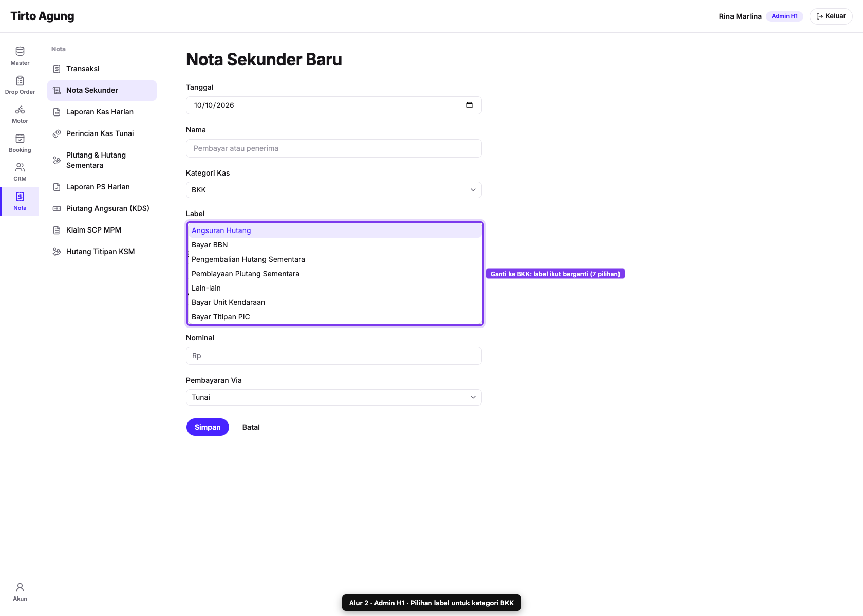Open the Master section icon
The image size is (863, 616).
click(20, 51)
